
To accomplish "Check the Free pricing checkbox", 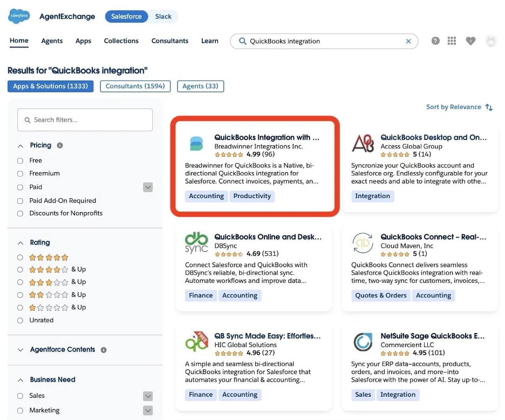I will point(20,160).
